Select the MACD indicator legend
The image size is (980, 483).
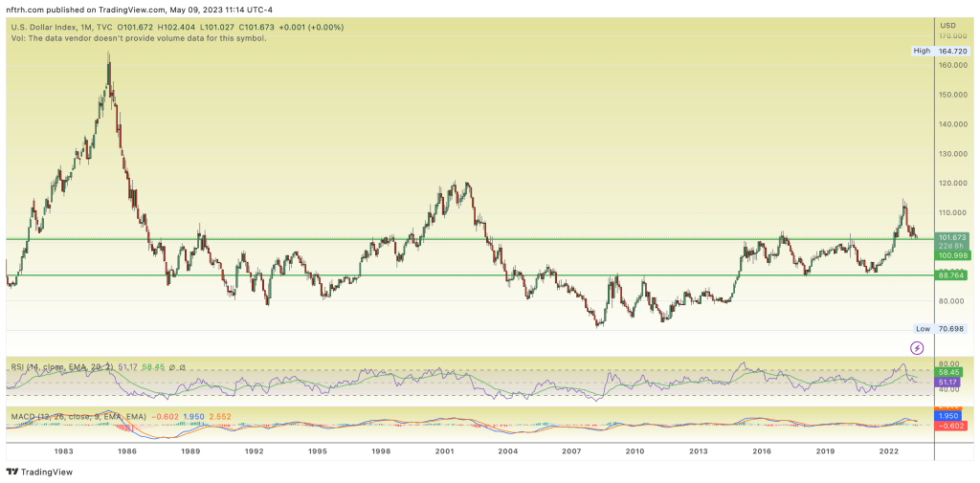point(77,416)
